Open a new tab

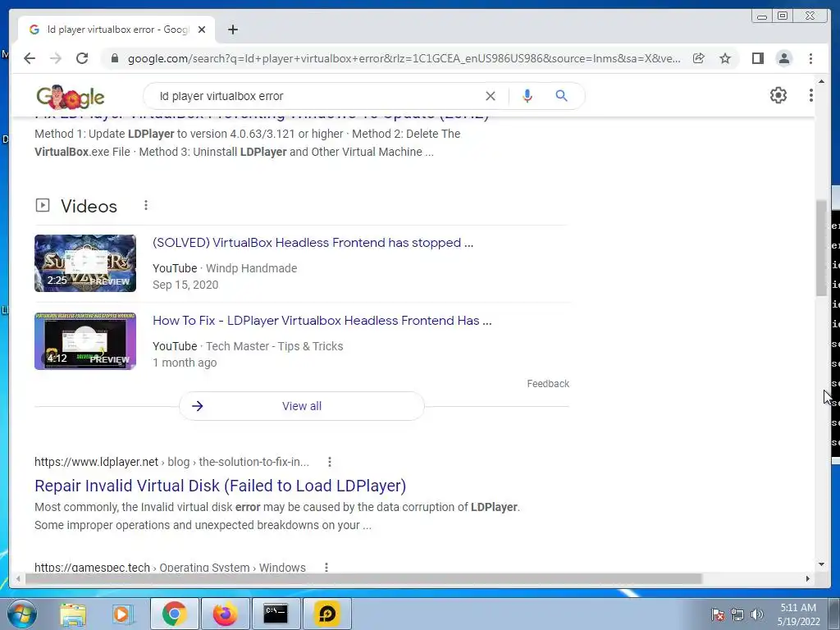[x=232, y=30]
